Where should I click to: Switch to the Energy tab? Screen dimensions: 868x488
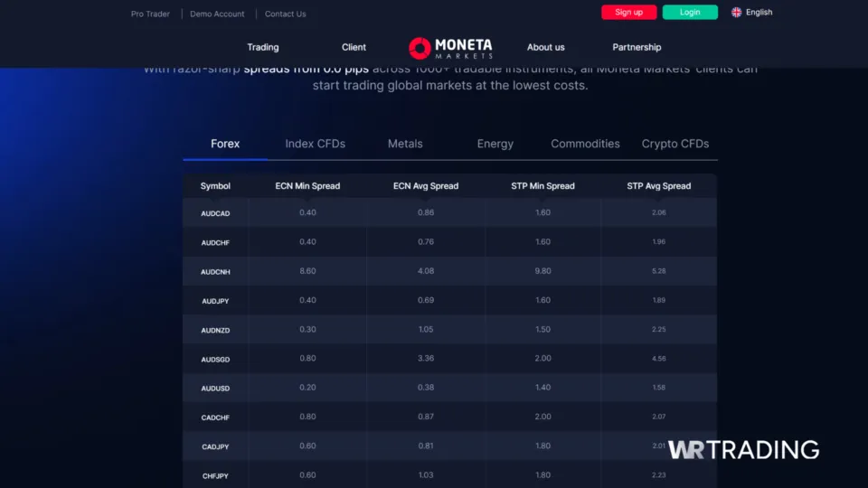click(495, 144)
